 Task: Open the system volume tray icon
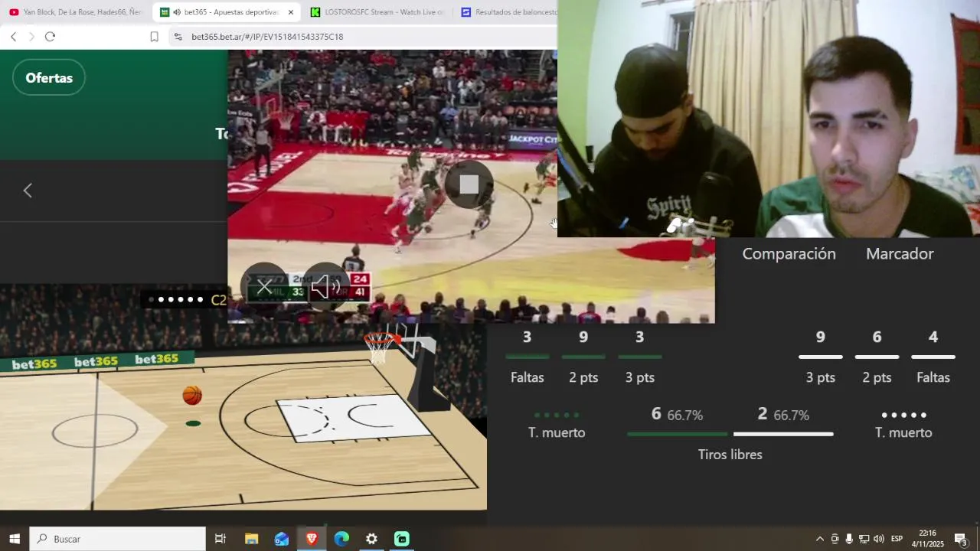[x=878, y=539]
